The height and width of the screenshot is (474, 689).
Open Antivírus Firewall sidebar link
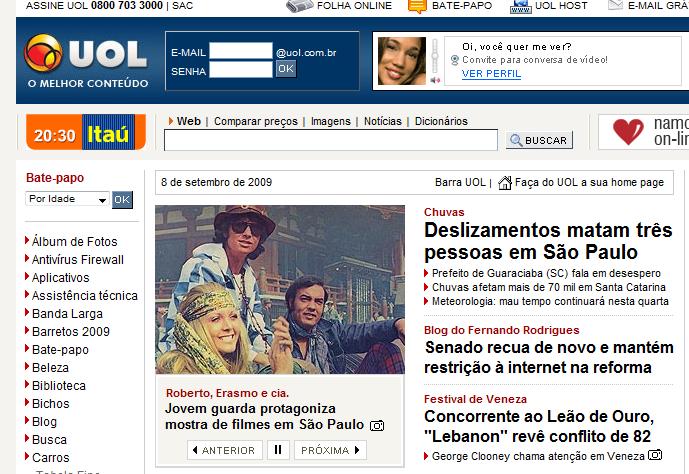78,260
